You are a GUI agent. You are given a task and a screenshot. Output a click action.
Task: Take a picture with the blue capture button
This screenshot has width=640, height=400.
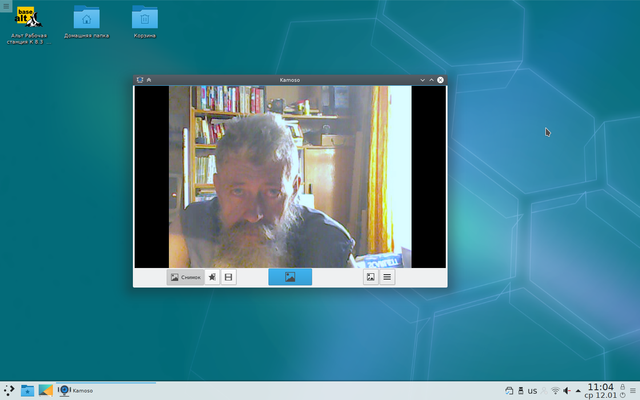pyautogui.click(x=290, y=277)
